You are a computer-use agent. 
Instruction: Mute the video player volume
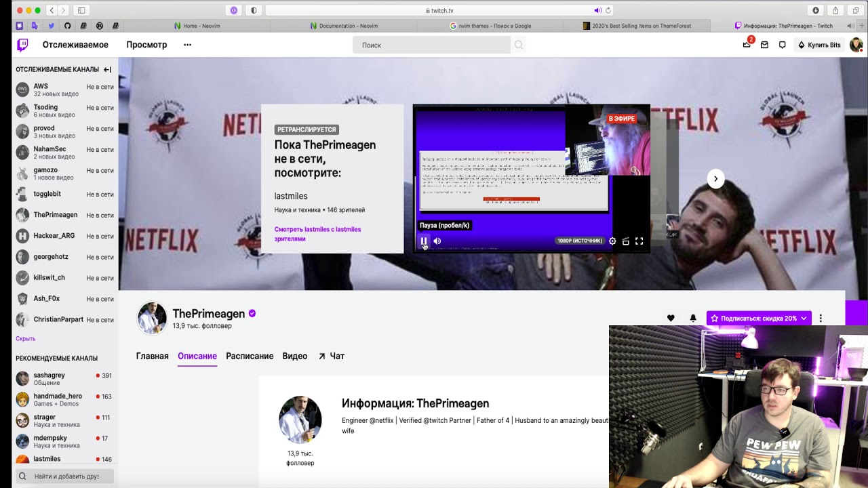pyautogui.click(x=437, y=241)
